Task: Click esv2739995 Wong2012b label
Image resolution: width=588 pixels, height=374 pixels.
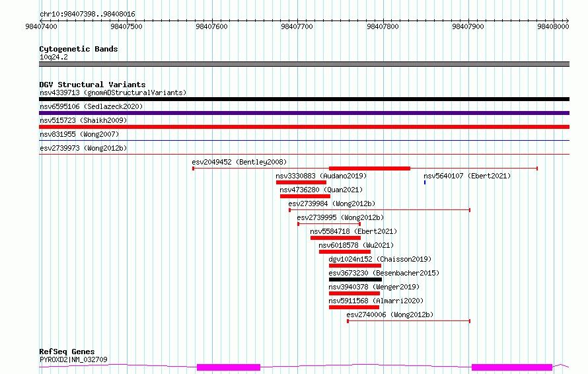Action: tap(340, 217)
